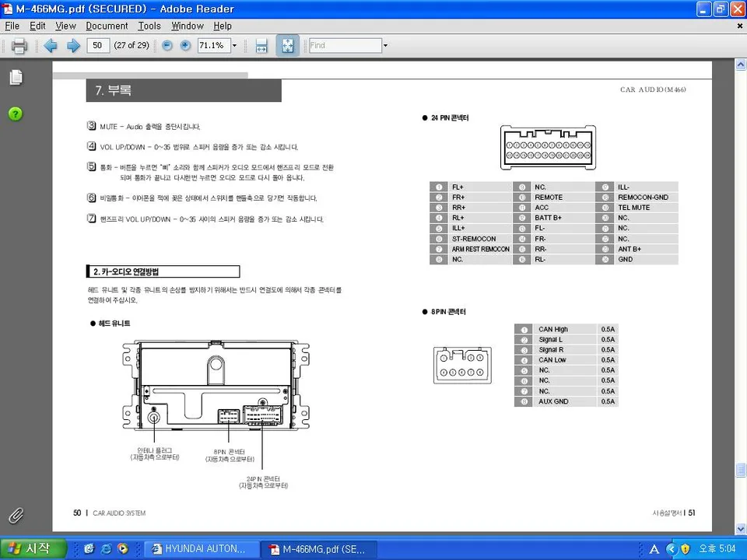Go to the next page arrow
The height and width of the screenshot is (560, 747).
click(x=73, y=46)
